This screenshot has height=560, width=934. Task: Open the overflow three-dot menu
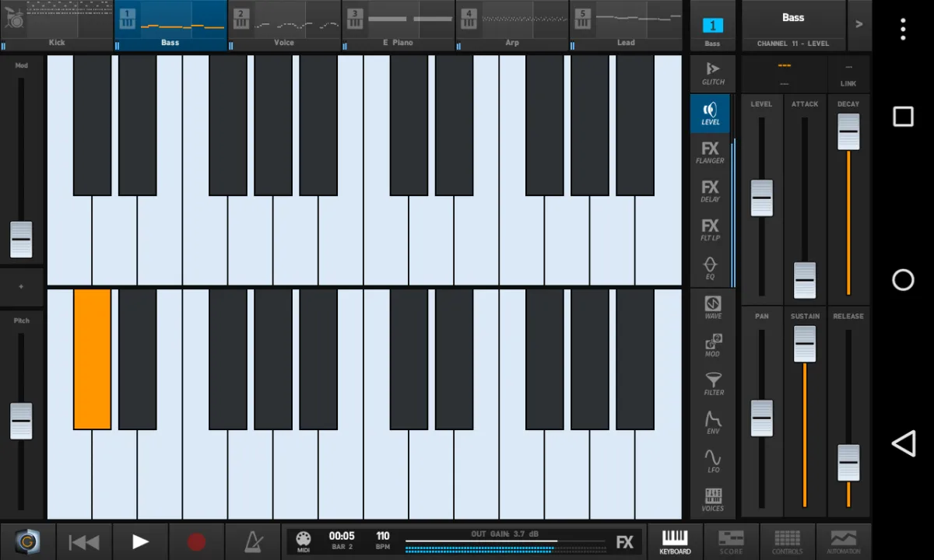902,29
